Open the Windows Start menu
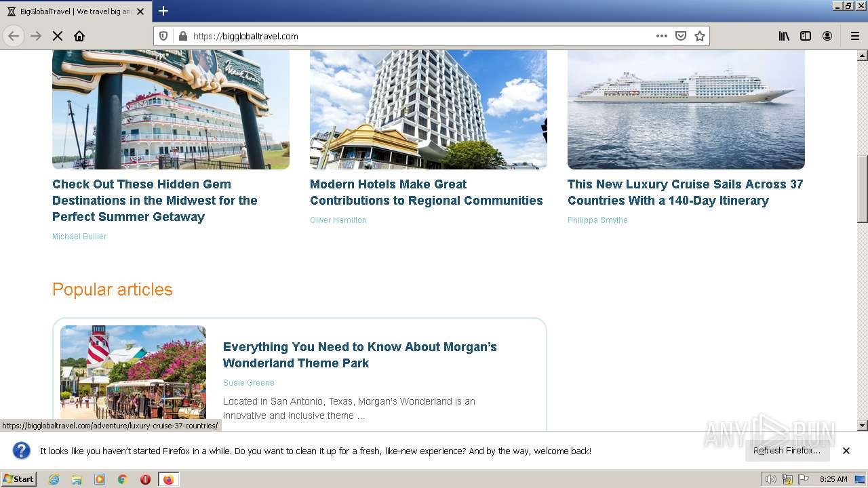Image resolution: width=868 pixels, height=488 pixels. click(18, 479)
